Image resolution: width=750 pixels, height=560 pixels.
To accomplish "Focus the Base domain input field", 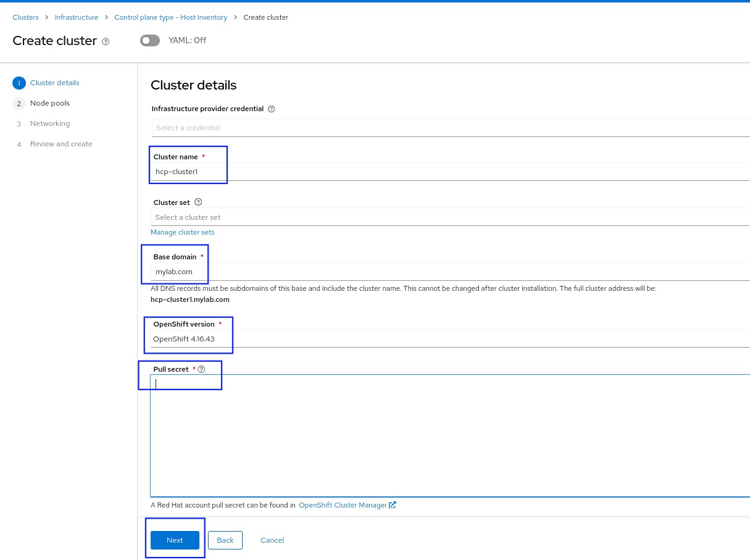I will [x=451, y=272].
